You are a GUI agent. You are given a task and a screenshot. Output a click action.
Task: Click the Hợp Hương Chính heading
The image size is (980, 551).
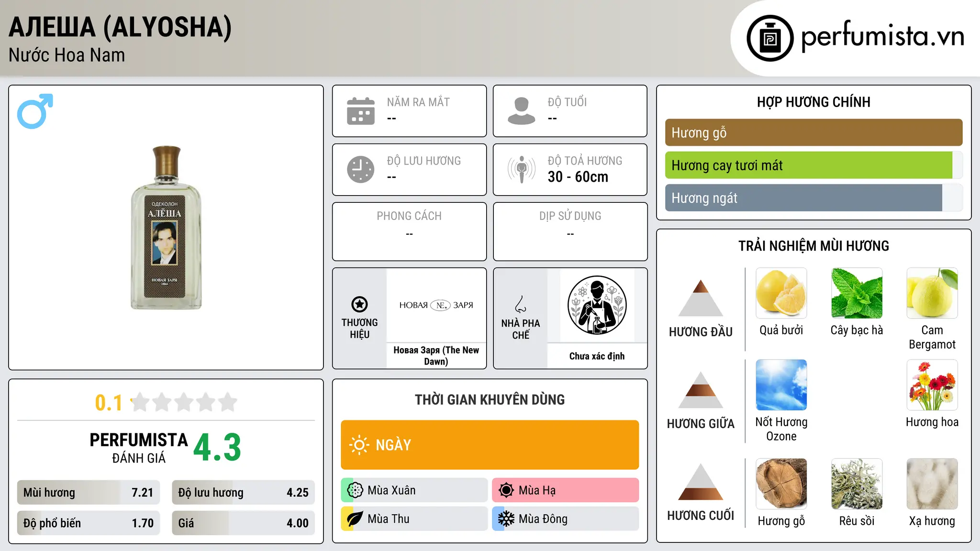pos(813,102)
